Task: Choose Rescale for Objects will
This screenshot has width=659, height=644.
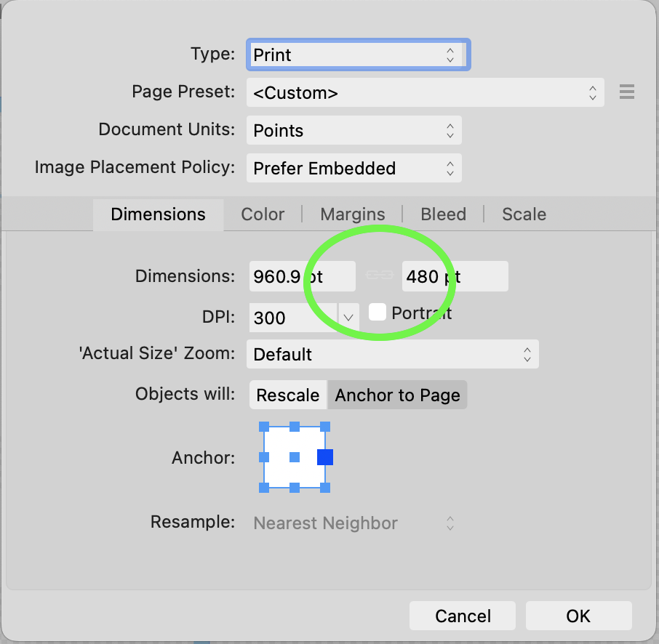Action: tap(288, 395)
